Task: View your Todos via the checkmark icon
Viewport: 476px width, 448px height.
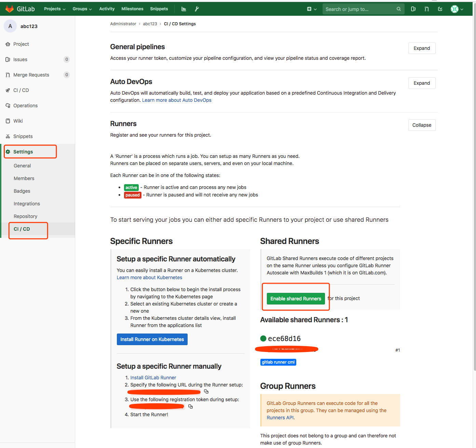Action: click(x=440, y=9)
